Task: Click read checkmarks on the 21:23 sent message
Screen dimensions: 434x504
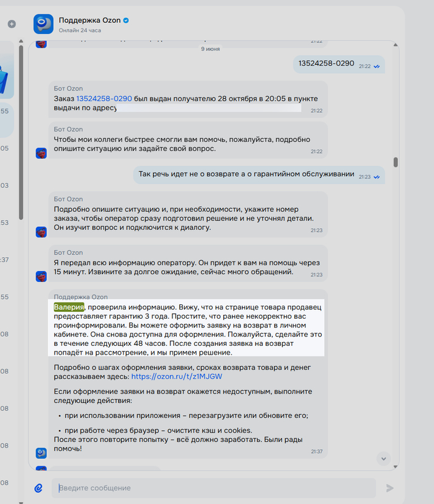Action: (377, 177)
